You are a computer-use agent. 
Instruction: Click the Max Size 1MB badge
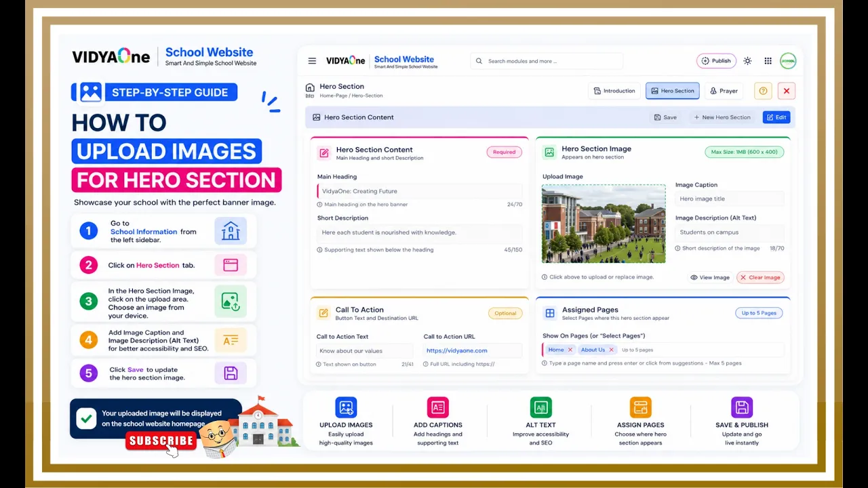click(x=745, y=152)
